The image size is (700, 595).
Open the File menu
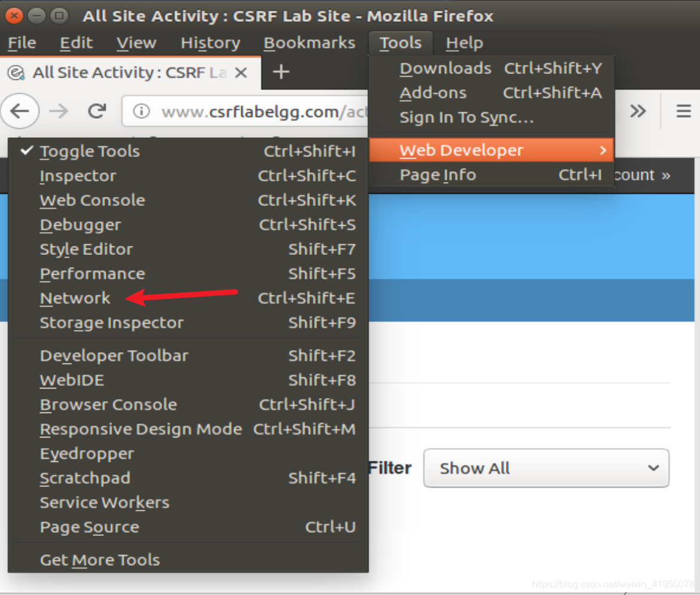[22, 43]
